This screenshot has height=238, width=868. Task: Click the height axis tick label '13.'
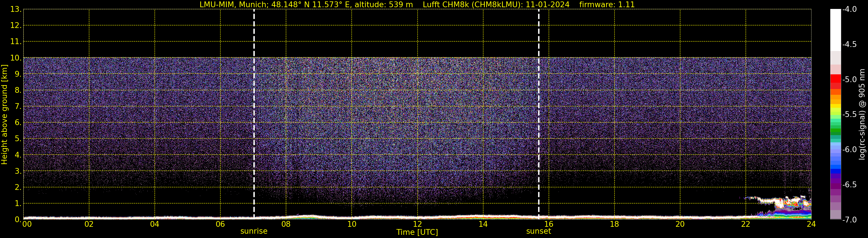[16, 10]
